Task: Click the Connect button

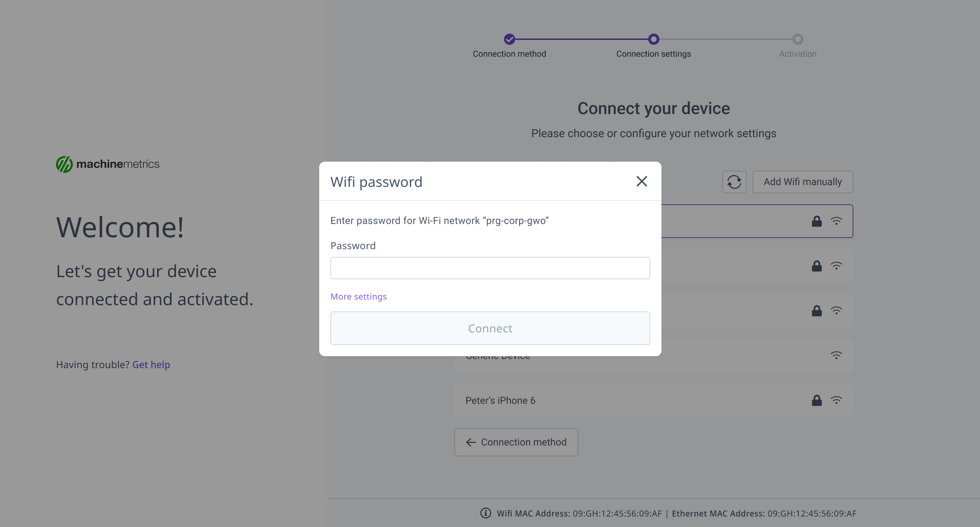Action: tap(490, 328)
